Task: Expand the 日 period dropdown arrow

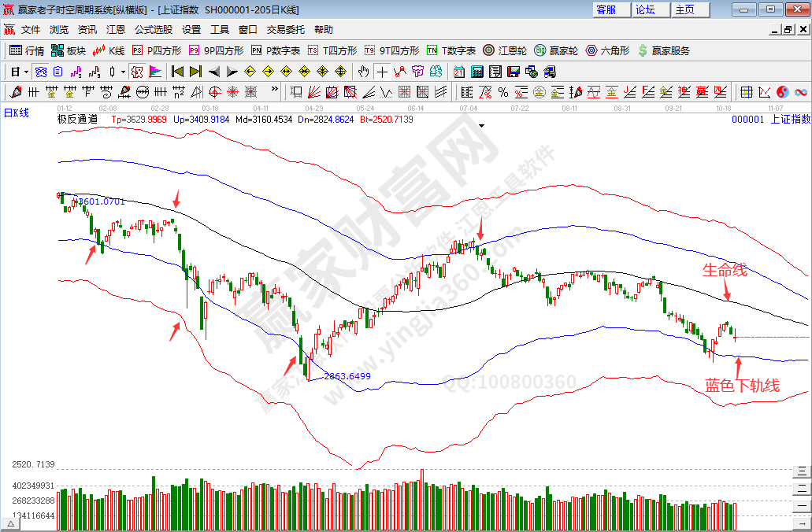Action: click(x=26, y=72)
